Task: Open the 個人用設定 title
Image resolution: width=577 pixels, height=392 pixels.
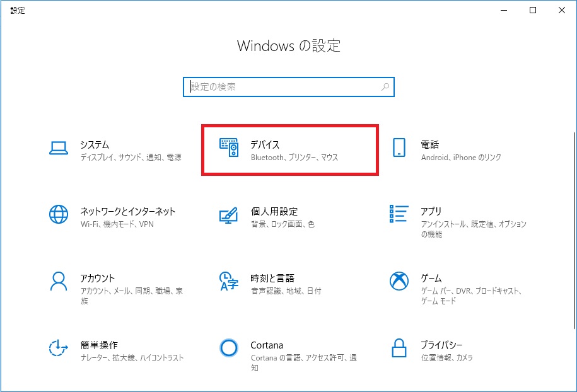Action: [x=274, y=212]
